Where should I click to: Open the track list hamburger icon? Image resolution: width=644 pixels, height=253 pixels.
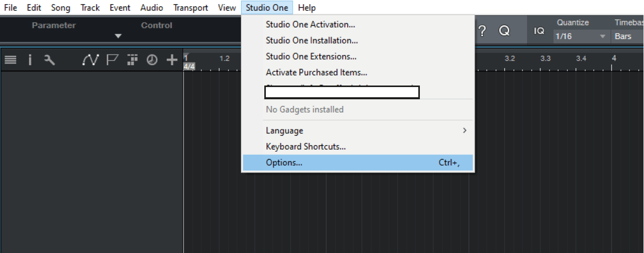point(11,60)
